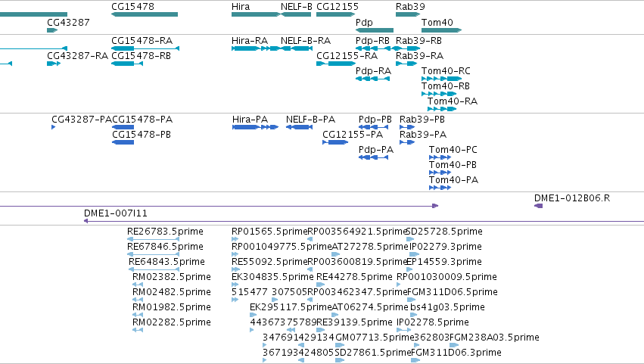This screenshot has width=644, height=364.
Task: Click the NELF-B-PA CDS label
Action: coord(310,120)
